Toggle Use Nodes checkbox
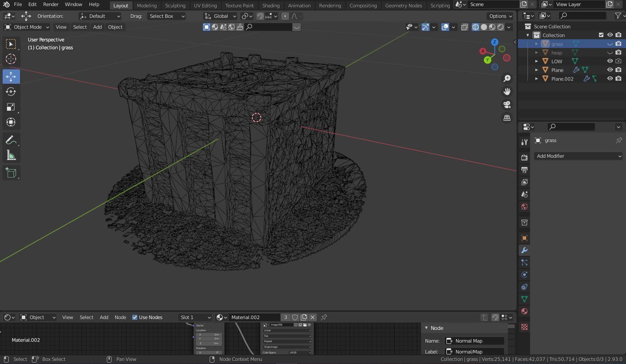 (x=135, y=317)
